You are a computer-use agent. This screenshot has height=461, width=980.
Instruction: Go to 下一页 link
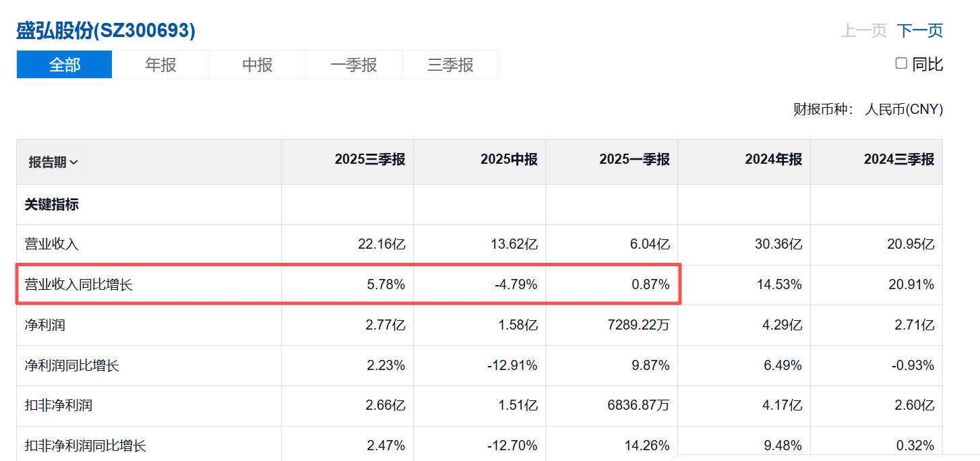pos(919,30)
